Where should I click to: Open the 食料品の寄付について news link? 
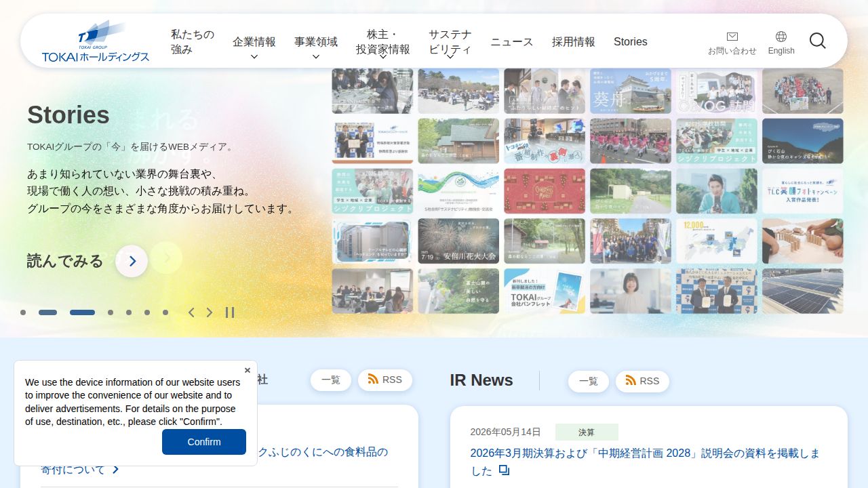click(214, 461)
